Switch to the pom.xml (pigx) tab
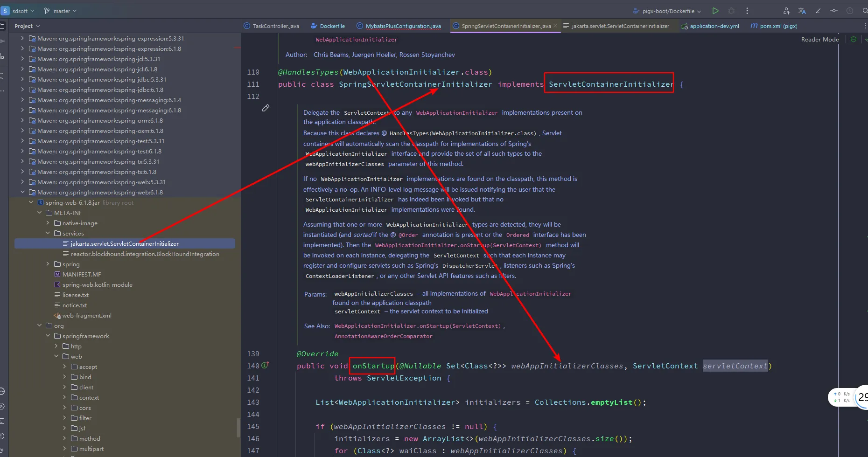The width and height of the screenshot is (868, 457). (x=778, y=26)
